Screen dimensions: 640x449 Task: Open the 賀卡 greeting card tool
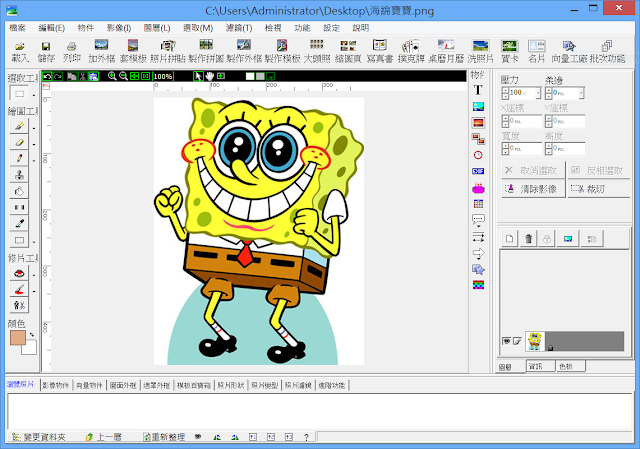point(510,52)
